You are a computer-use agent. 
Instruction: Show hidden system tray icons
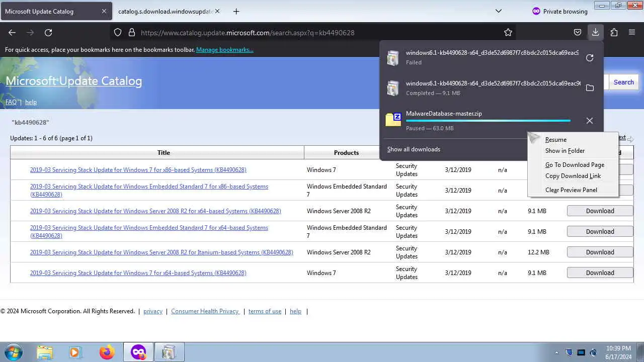pyautogui.click(x=556, y=352)
